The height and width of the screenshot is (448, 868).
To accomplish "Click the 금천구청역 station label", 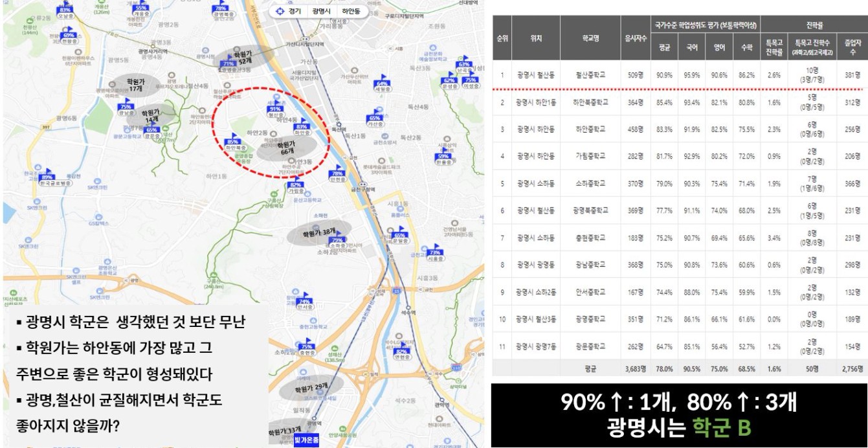I will coord(364,188).
